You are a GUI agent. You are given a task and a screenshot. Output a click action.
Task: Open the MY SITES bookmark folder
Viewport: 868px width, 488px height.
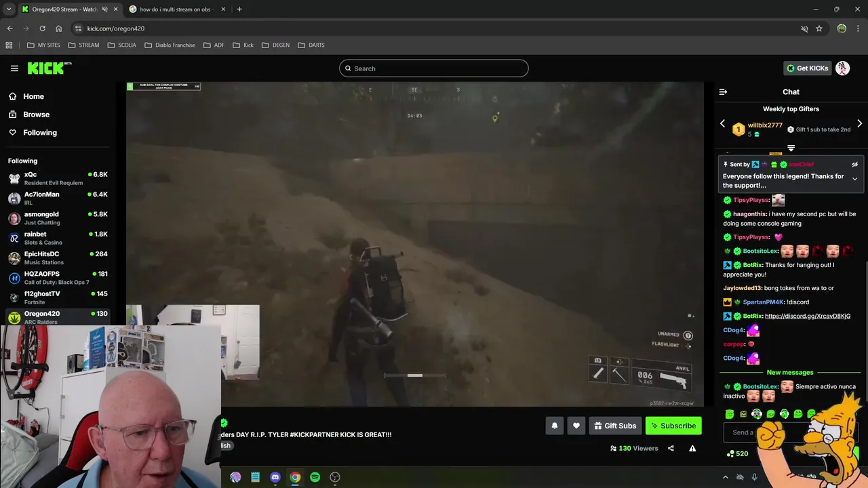43,45
